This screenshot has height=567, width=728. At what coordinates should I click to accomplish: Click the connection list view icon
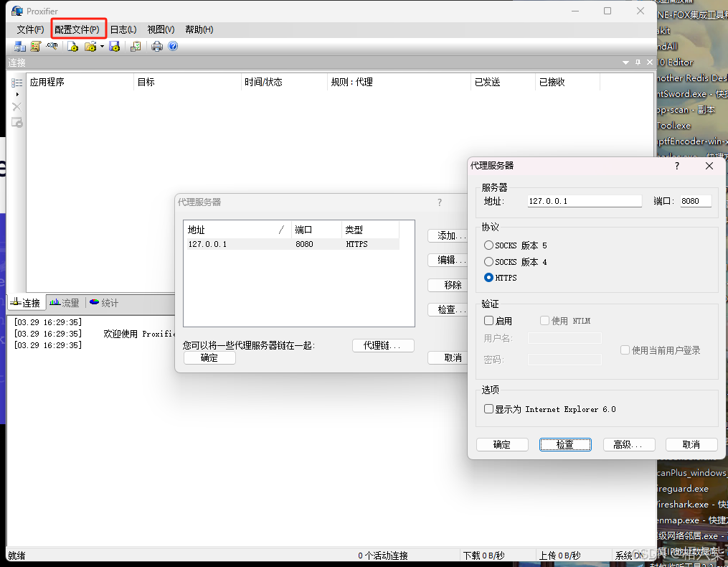pos(16,83)
